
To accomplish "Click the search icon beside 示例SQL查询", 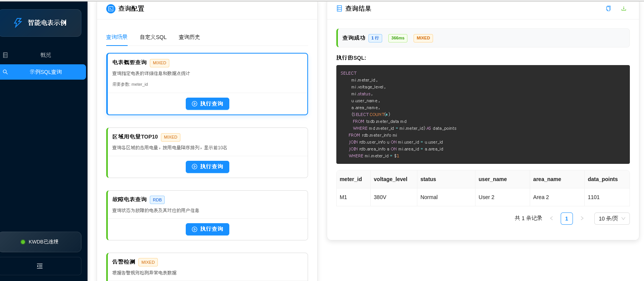I will coord(5,72).
